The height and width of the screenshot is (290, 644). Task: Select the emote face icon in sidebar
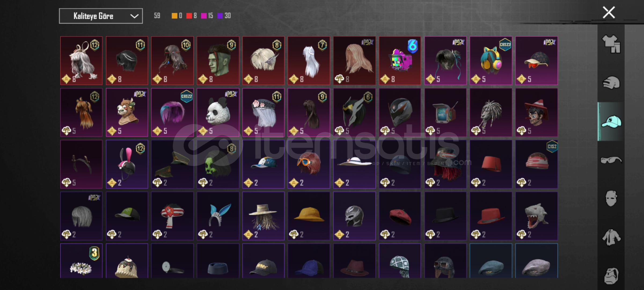pyautogui.click(x=611, y=276)
